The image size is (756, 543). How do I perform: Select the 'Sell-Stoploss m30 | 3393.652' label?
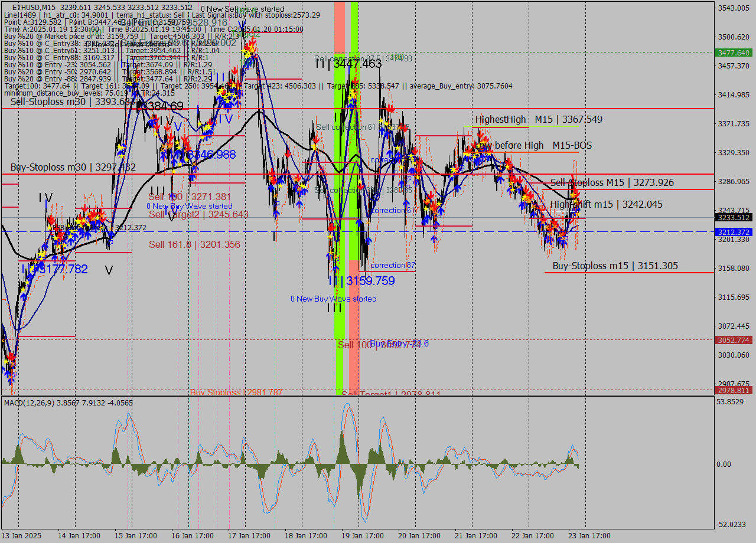pyautogui.click(x=73, y=102)
